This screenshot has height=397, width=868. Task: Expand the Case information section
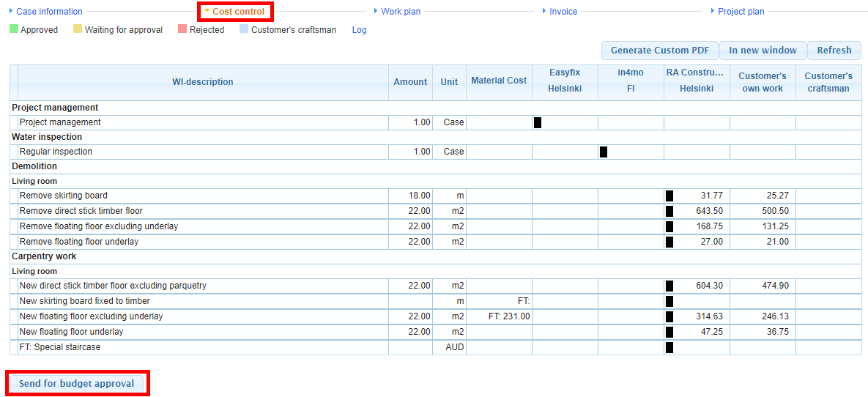(49, 12)
